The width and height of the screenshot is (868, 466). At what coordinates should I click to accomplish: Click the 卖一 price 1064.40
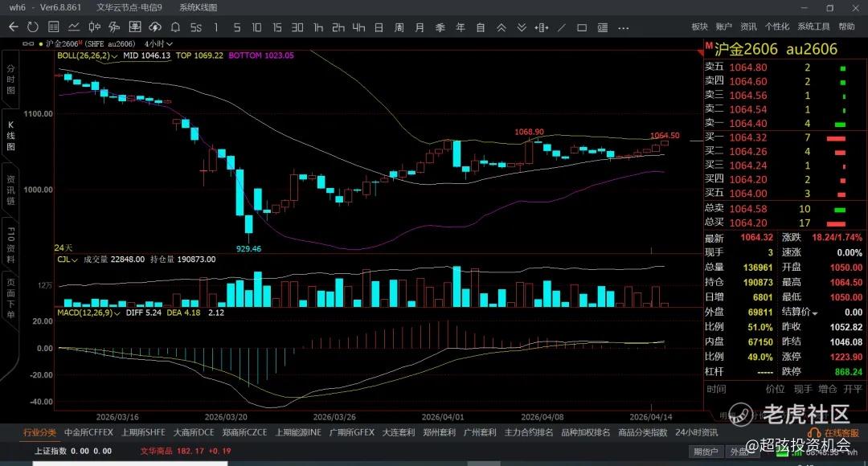[748, 124]
